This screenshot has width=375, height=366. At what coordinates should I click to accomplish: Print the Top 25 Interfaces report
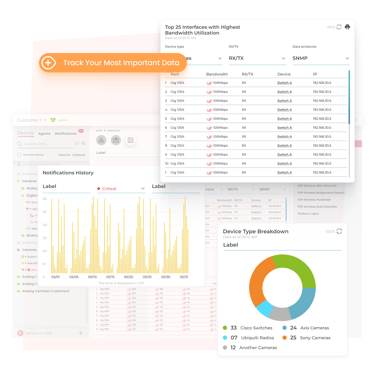(x=347, y=27)
